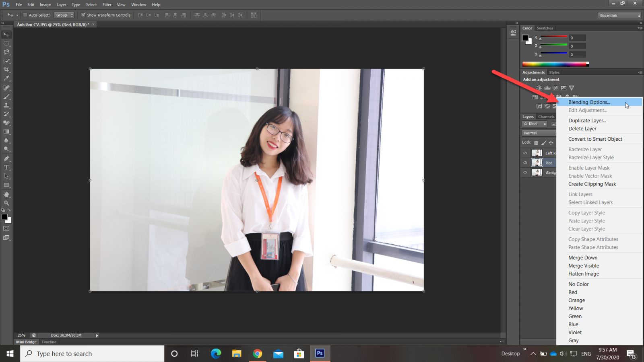Image resolution: width=644 pixels, height=362 pixels.
Task: Choose Blending Options from context menu
Action: [589, 102]
